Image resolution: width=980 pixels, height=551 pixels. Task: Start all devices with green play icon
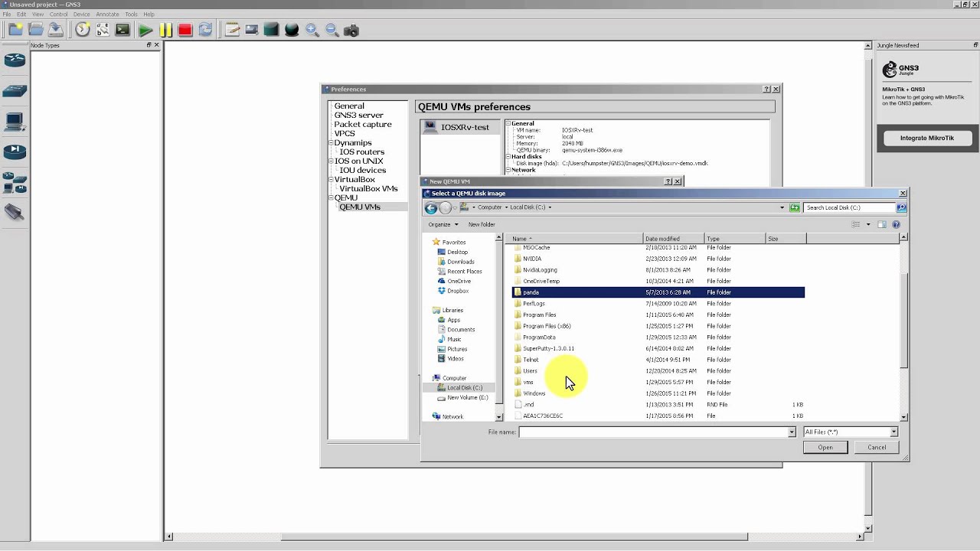145,30
